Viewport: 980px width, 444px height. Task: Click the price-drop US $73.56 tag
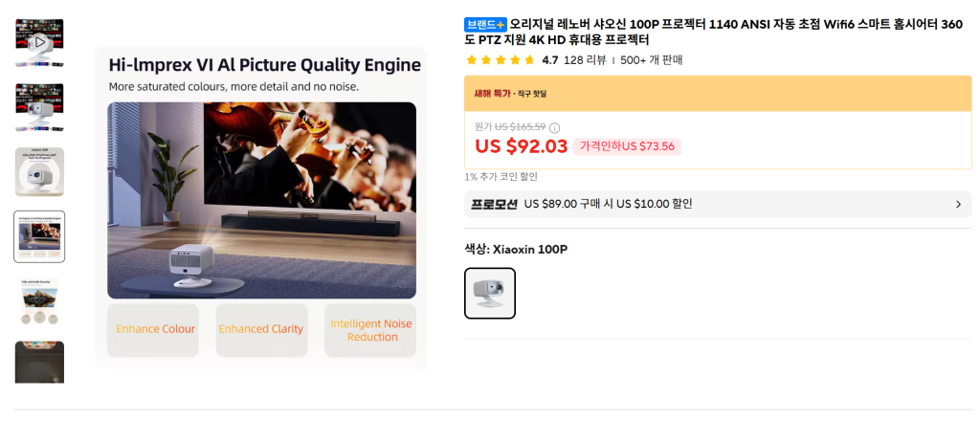tap(627, 147)
